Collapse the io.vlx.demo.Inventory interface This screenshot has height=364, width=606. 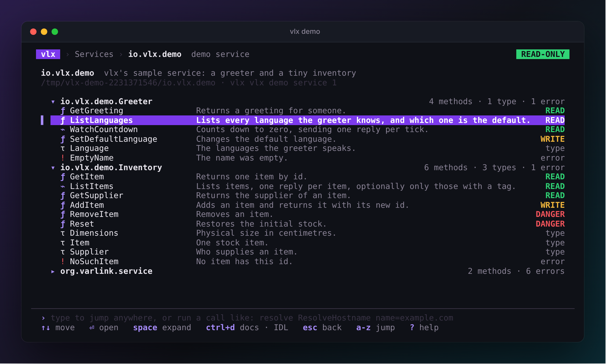click(x=53, y=168)
